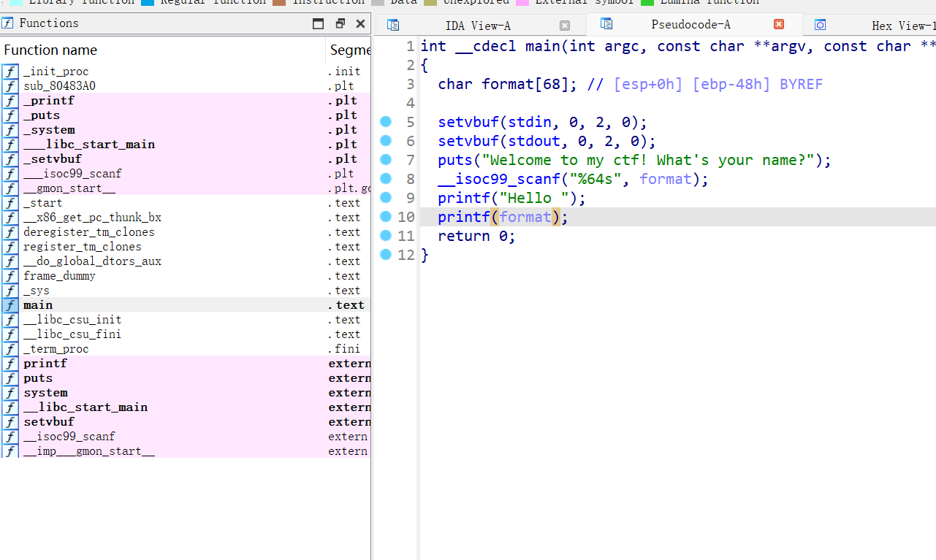This screenshot has width=936, height=560.
Task: Select the extern puts function row
Action: coord(186,378)
